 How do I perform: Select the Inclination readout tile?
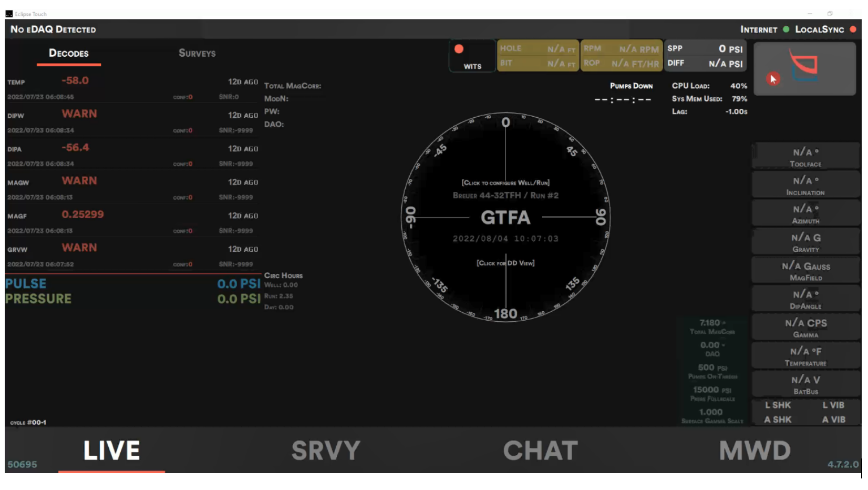point(805,185)
